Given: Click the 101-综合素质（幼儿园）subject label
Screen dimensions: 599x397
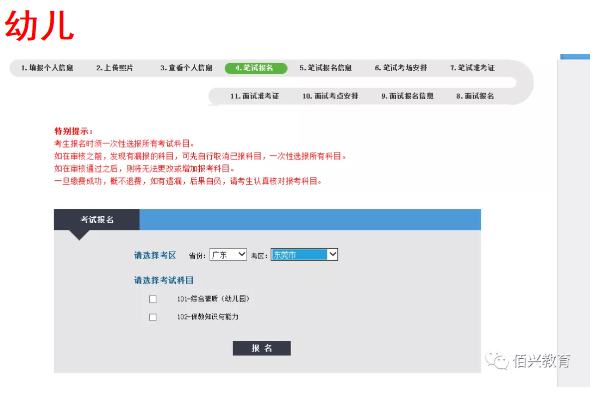Looking at the screenshot, I should tap(213, 299).
